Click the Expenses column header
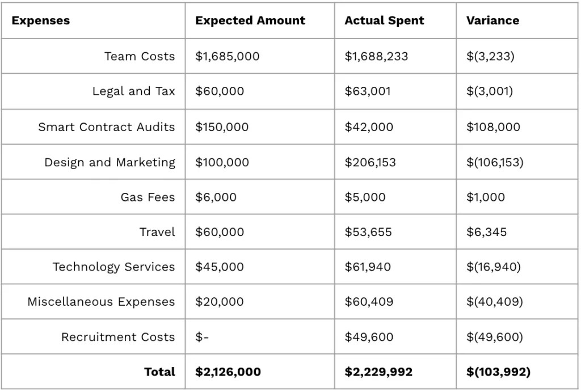This screenshot has height=392, width=581. pyautogui.click(x=41, y=21)
